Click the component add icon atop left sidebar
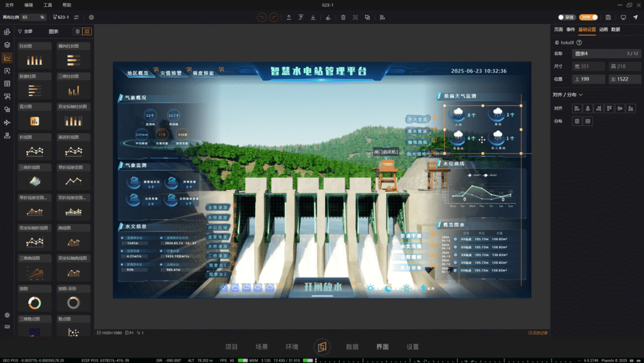Image resolution: width=644 pixels, height=363 pixels. tap(7, 32)
